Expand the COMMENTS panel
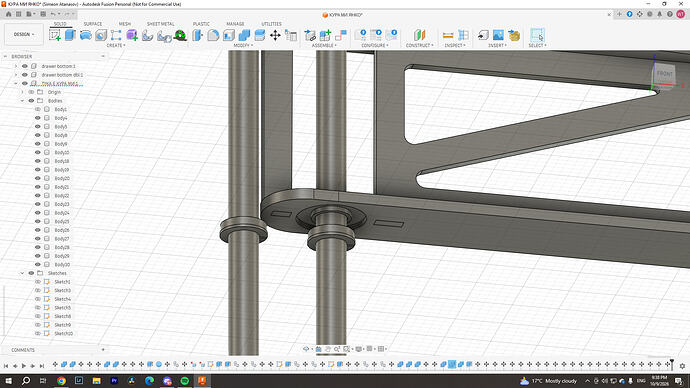 pyautogui.click(x=103, y=350)
